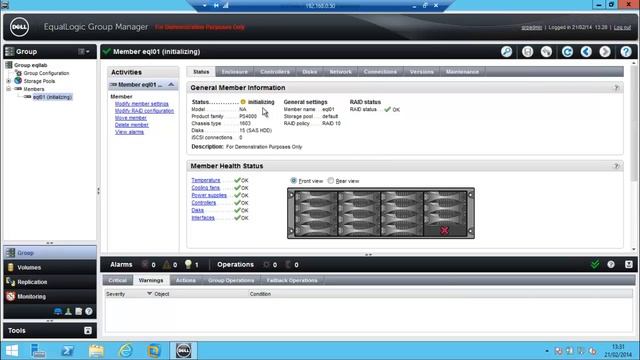Go forward with the right arrow icon

(x=605, y=52)
